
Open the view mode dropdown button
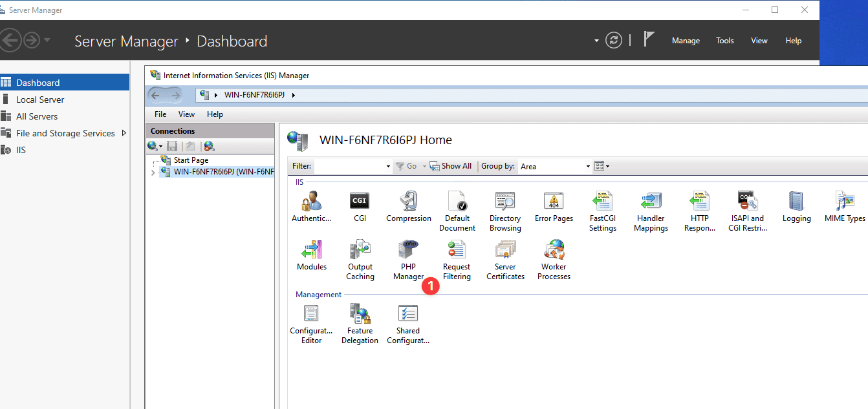click(x=602, y=166)
